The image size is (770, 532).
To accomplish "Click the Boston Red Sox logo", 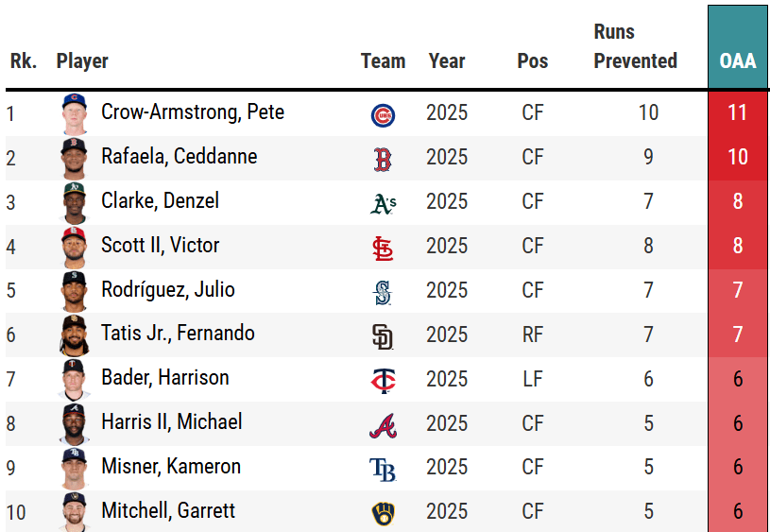I will pyautogui.click(x=383, y=159).
